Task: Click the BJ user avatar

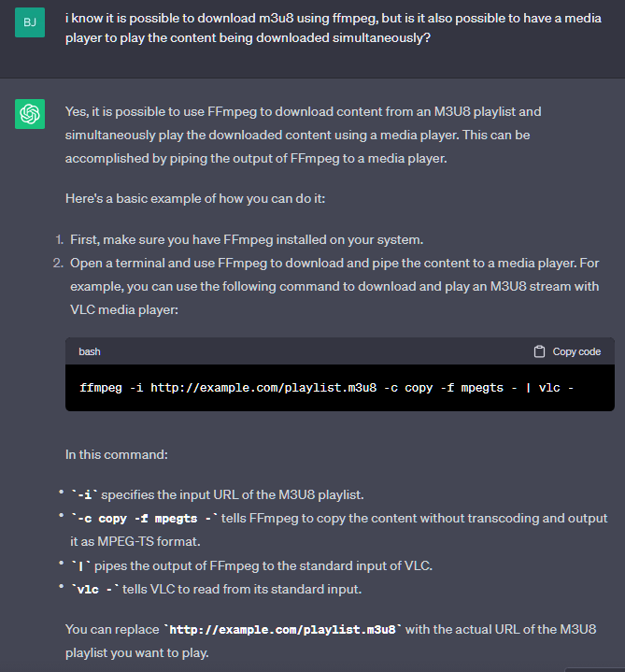Action: click(30, 22)
